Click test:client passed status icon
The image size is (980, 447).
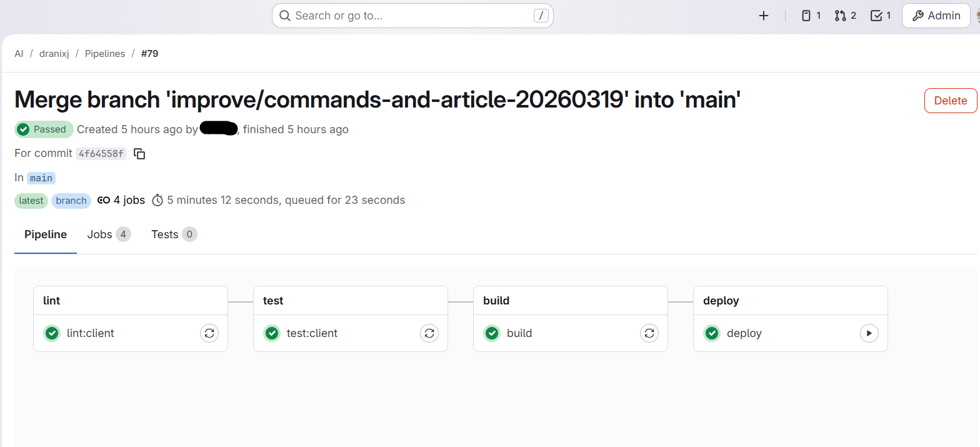tap(272, 333)
